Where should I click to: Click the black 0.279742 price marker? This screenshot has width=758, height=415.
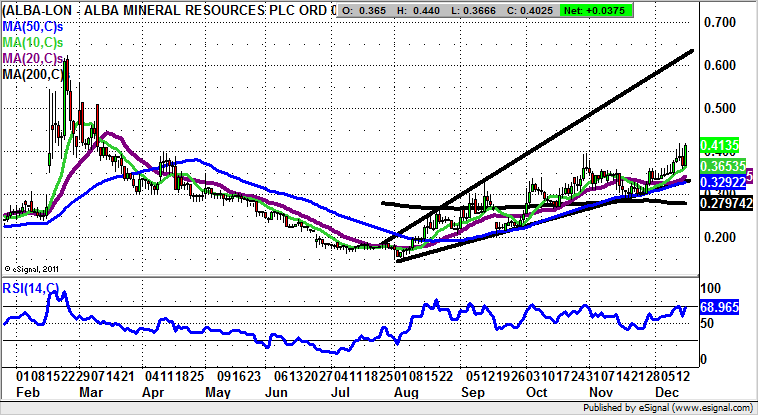(x=724, y=203)
